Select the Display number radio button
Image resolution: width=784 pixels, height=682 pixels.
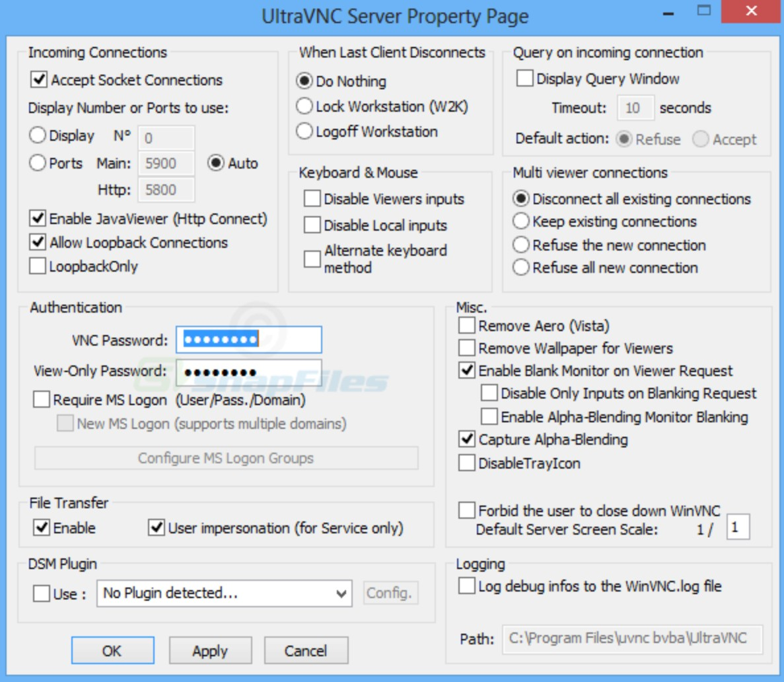point(38,135)
